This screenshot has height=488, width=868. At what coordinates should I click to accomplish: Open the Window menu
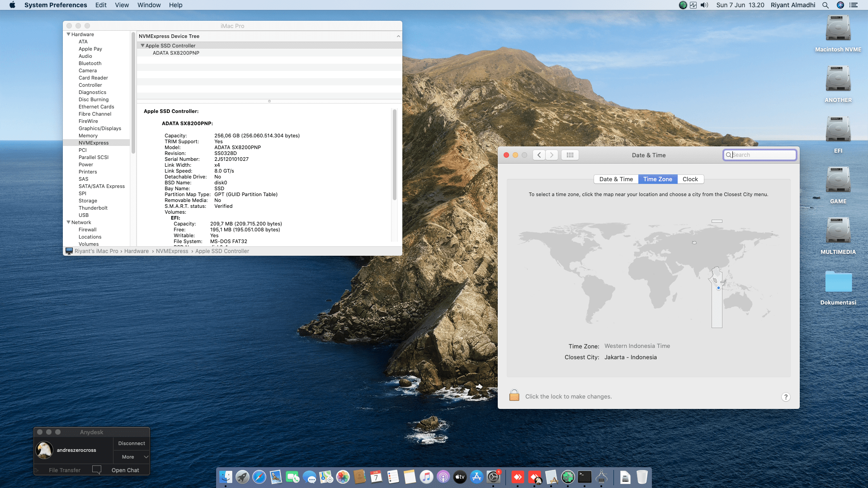149,5
